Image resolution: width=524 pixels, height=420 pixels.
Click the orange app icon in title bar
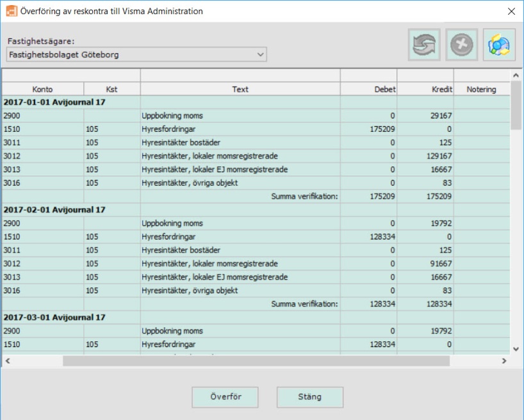tap(12, 11)
